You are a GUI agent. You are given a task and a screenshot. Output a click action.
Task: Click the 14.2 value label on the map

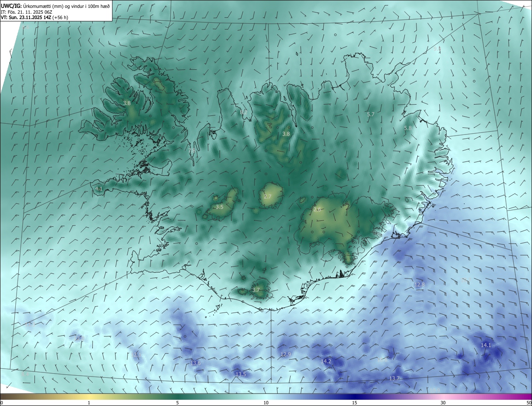point(326,362)
